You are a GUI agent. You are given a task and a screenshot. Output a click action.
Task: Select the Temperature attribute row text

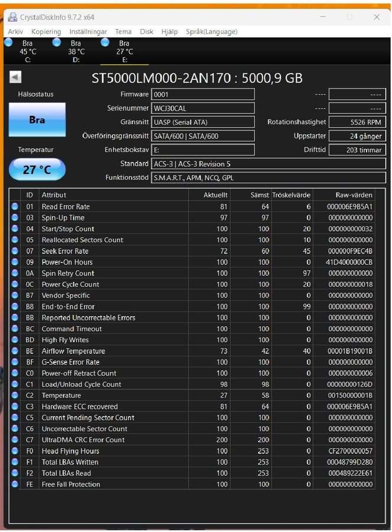tap(61, 395)
